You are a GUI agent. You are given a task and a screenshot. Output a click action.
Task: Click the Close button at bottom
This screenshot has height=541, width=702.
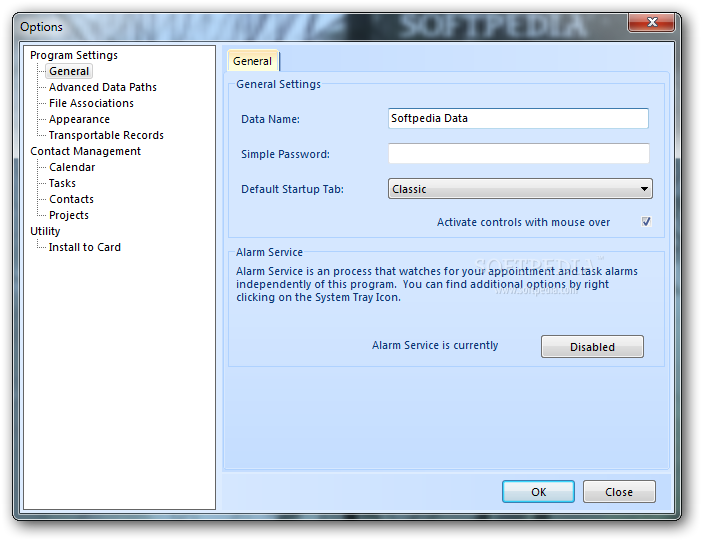[619, 492]
